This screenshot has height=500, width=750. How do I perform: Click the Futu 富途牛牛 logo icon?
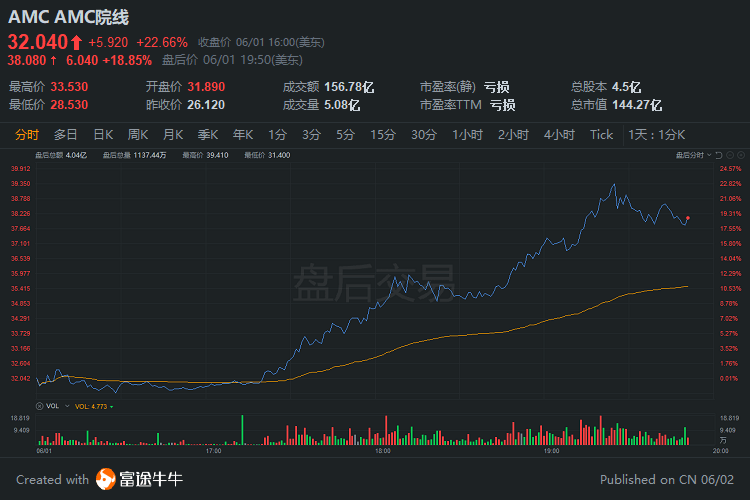(x=106, y=479)
